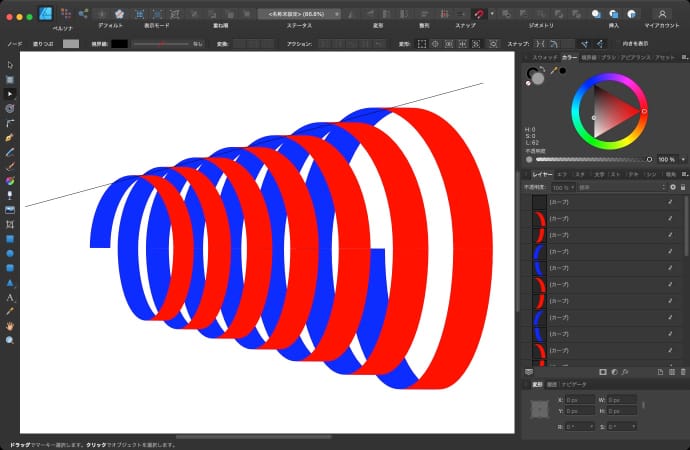Expand the Snapping (スナップ) options arrow
Viewport: 690px width, 450px height.
494,14
